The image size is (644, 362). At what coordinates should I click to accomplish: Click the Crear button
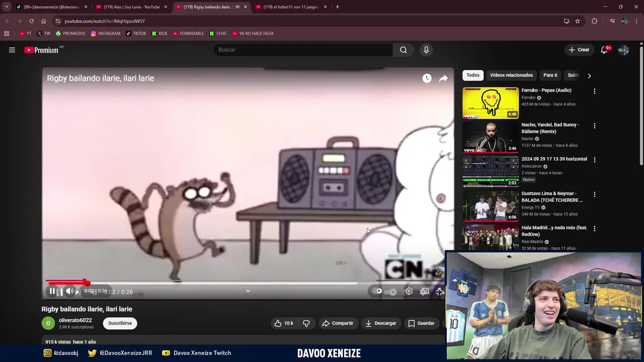point(579,50)
